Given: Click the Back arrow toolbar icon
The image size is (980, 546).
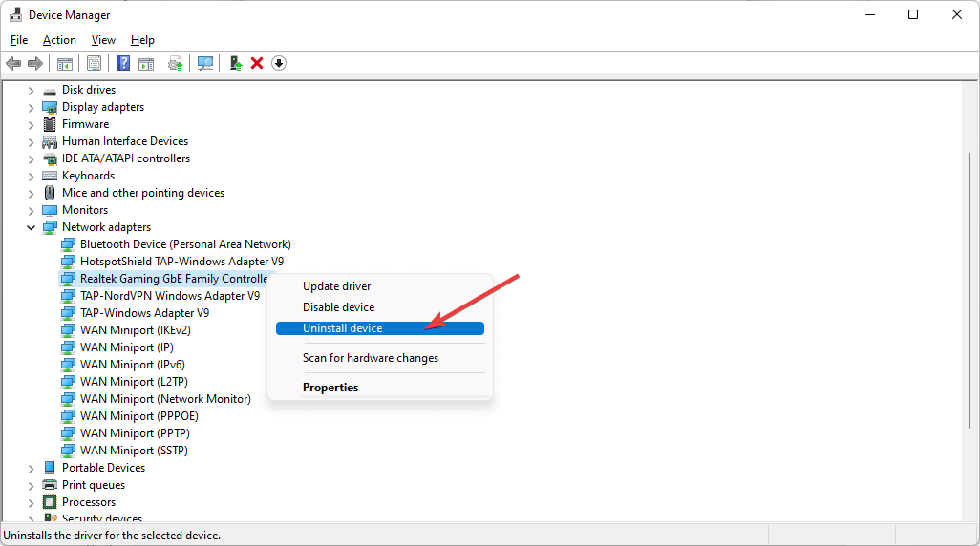Looking at the screenshot, I should [13, 63].
